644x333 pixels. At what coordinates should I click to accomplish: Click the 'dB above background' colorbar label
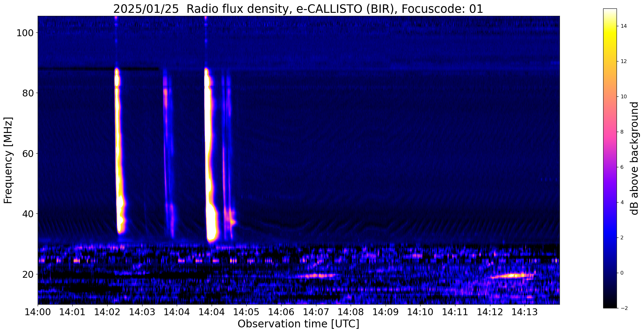pyautogui.click(x=635, y=158)
